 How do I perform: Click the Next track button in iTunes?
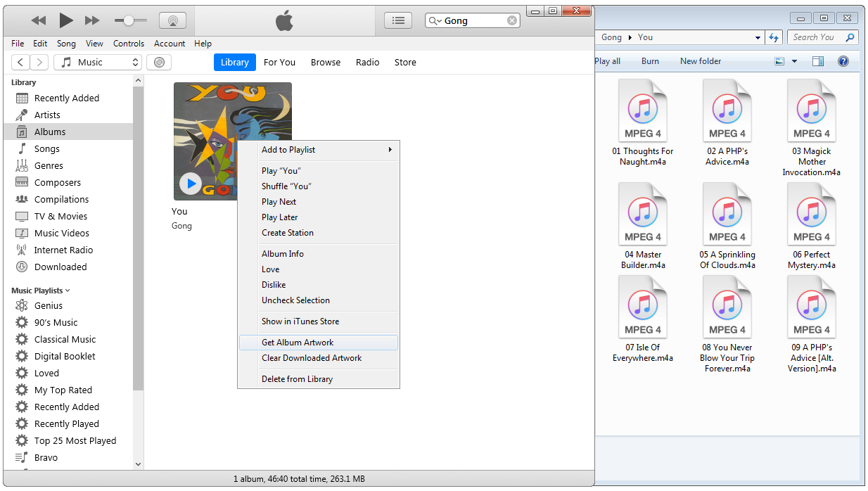[x=92, y=21]
